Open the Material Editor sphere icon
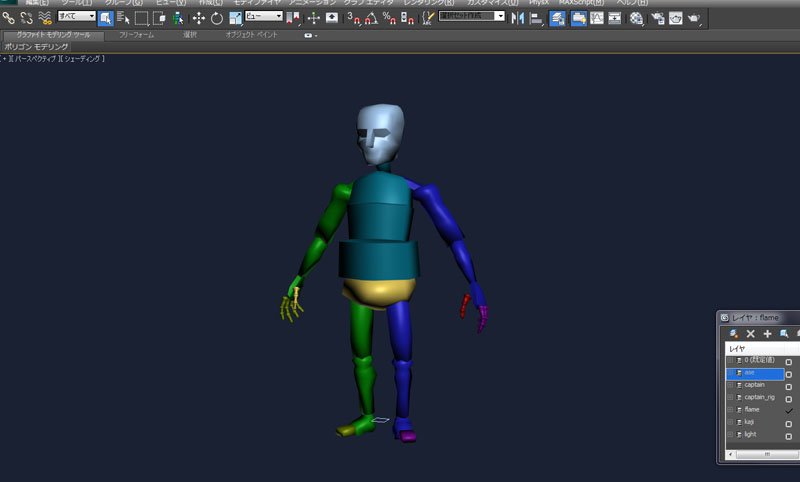Image resolution: width=800 pixels, height=482 pixels. point(636,18)
